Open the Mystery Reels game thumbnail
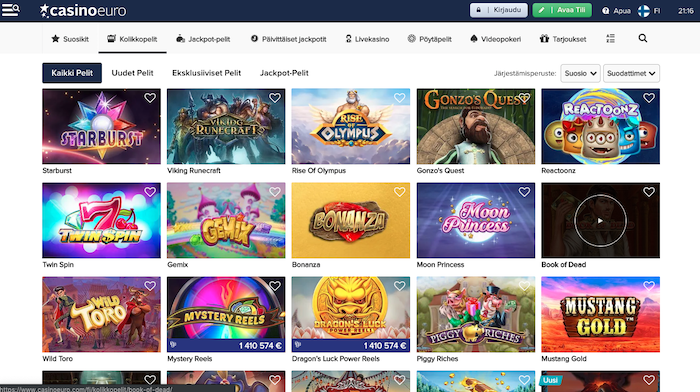Viewport: 700px width, 392px height. coord(226,314)
